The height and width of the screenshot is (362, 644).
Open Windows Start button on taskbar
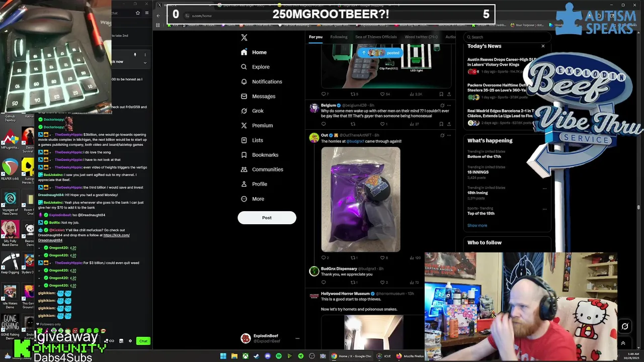[x=223, y=356]
